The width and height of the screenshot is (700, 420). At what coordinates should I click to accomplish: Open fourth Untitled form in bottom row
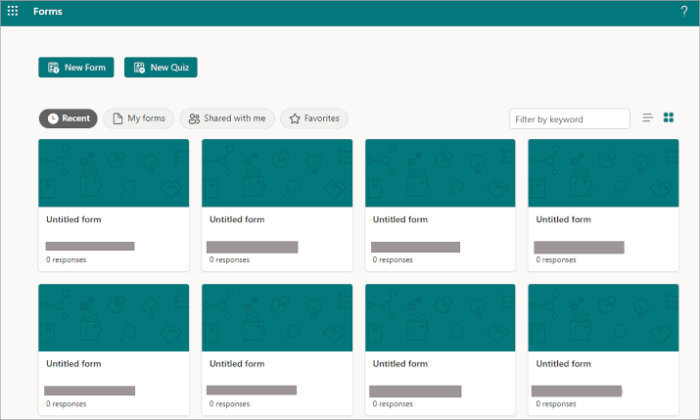click(x=603, y=349)
